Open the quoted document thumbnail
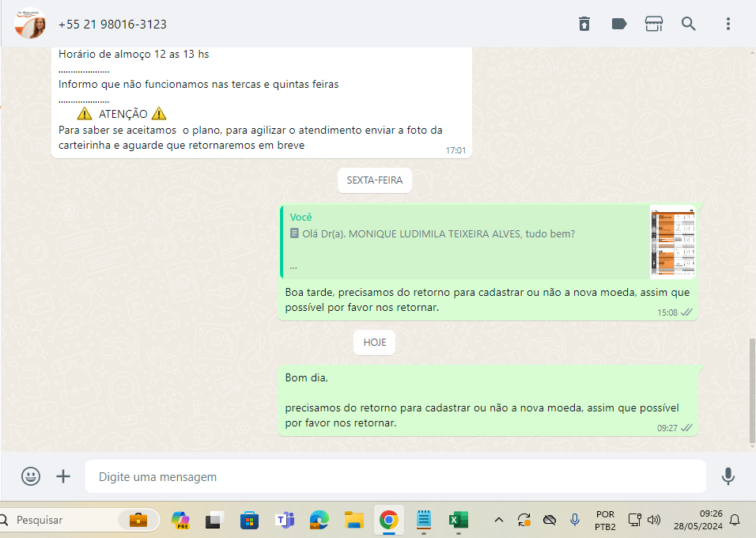This screenshot has height=538, width=756. (673, 242)
